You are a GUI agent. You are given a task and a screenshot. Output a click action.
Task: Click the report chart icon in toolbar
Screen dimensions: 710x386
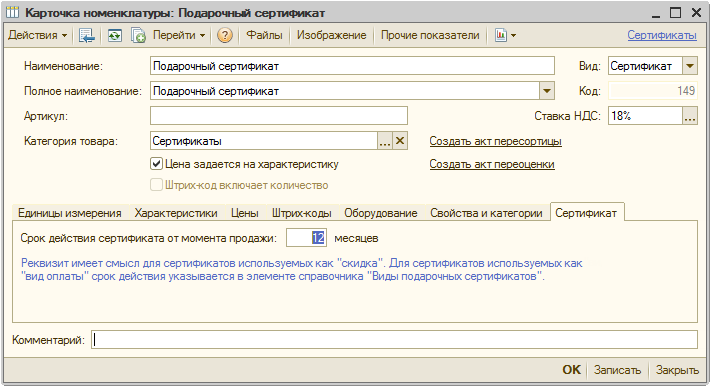[x=500, y=35]
